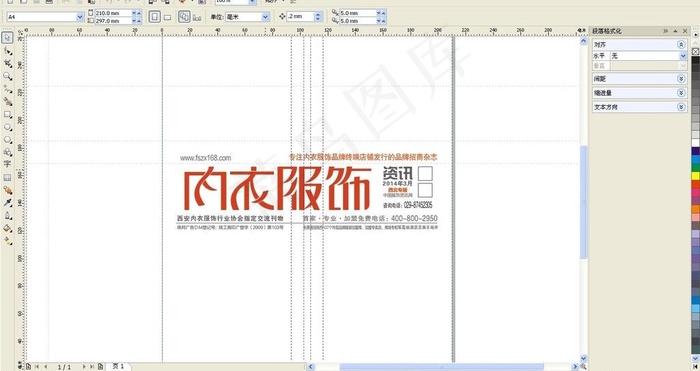Open the zoom level dropdown
This screenshot has height=371, width=700.
pos(252,2)
